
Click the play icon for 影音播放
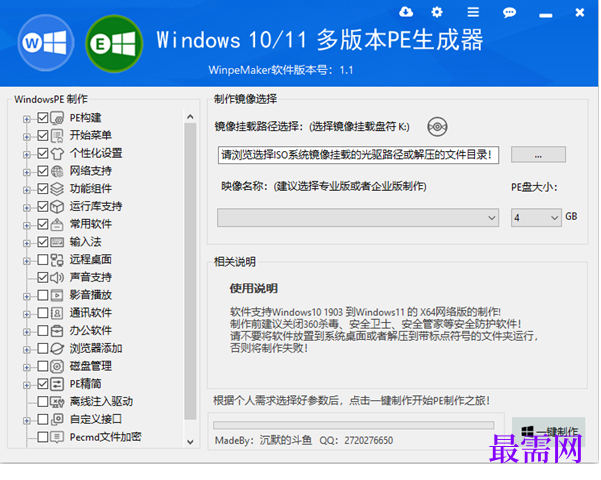57,295
